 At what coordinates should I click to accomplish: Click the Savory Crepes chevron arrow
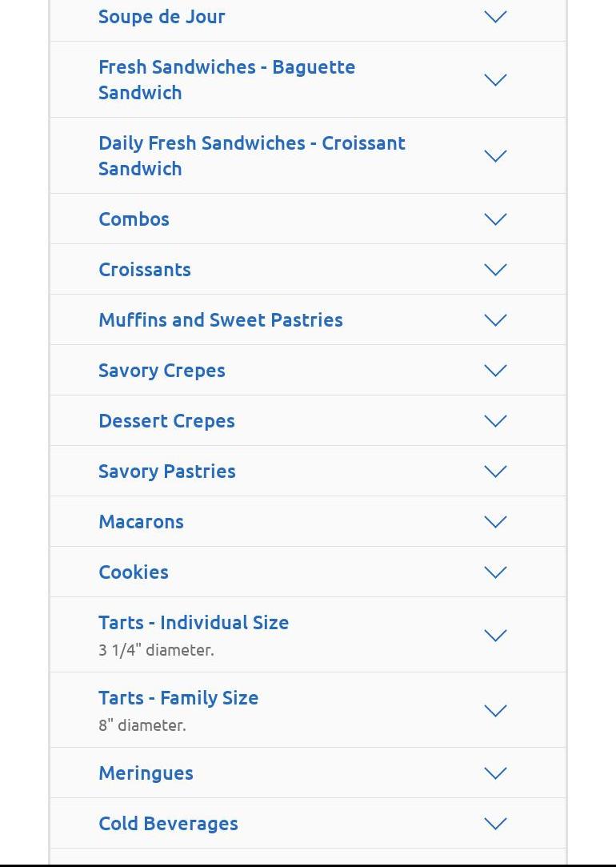(x=496, y=371)
